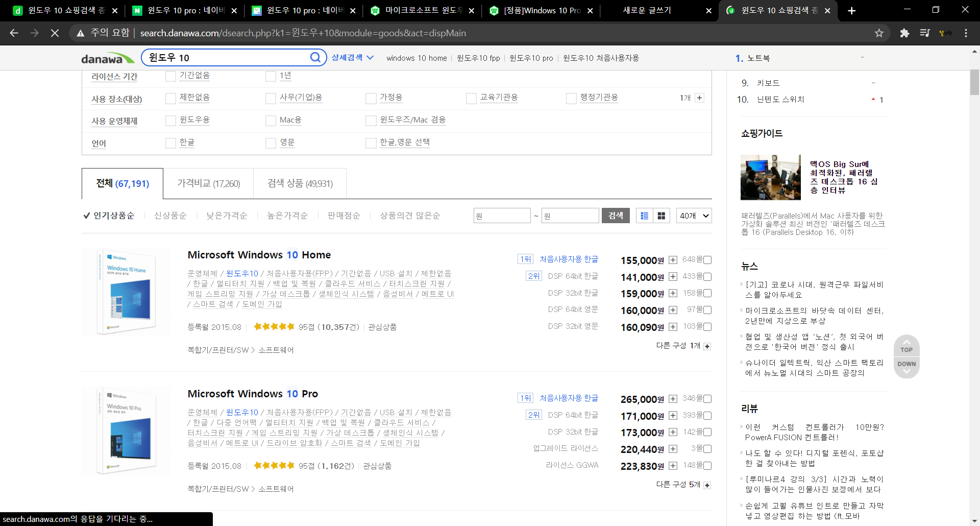
Task: Expand price list for 171,000원 offer
Action: tap(673, 416)
